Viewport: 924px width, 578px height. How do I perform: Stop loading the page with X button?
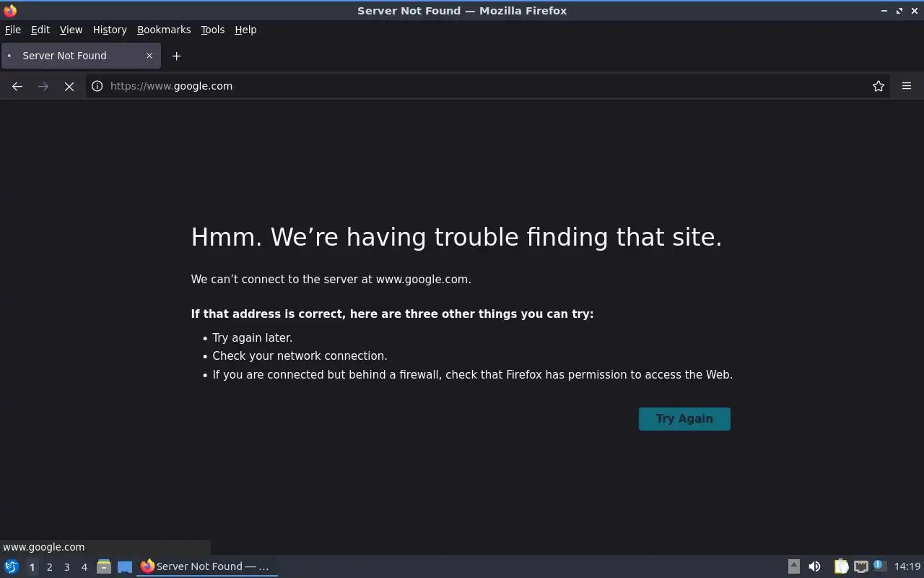[69, 86]
